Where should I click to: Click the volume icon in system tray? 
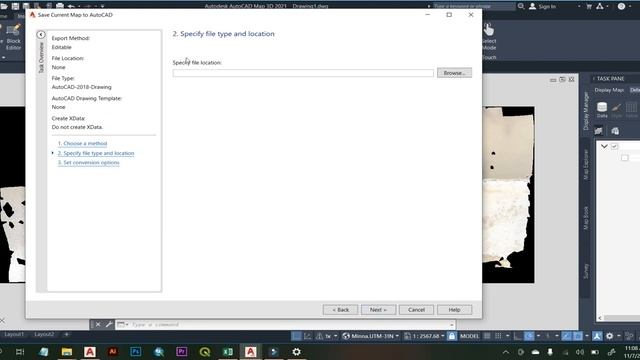pos(580,352)
